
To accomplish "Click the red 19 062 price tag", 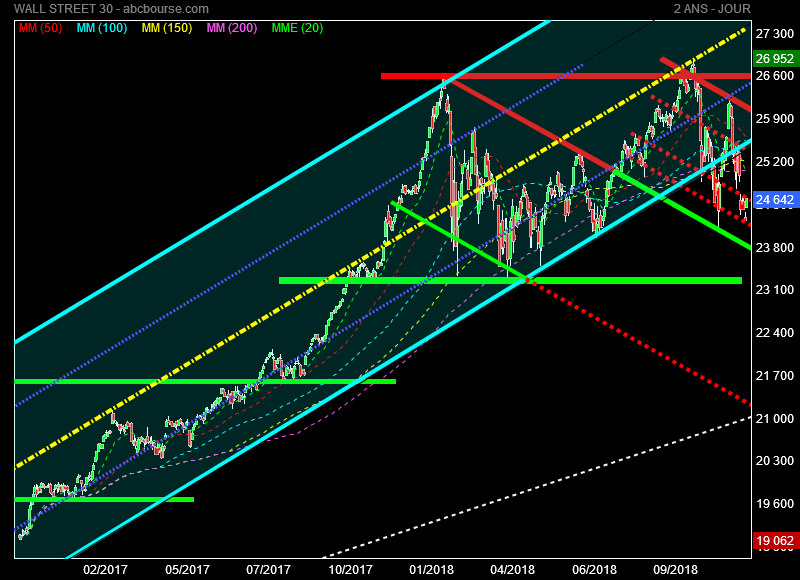I will pos(774,541).
